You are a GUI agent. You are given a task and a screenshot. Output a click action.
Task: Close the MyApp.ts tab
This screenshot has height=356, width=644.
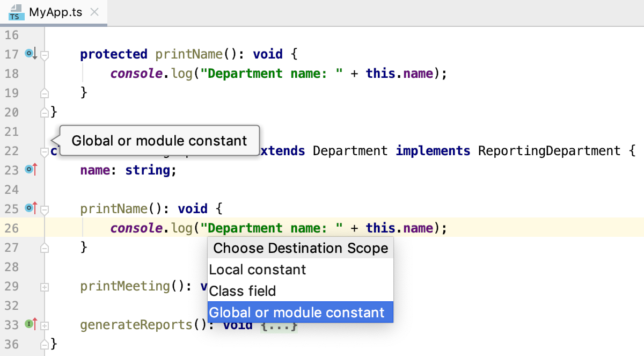[94, 11]
